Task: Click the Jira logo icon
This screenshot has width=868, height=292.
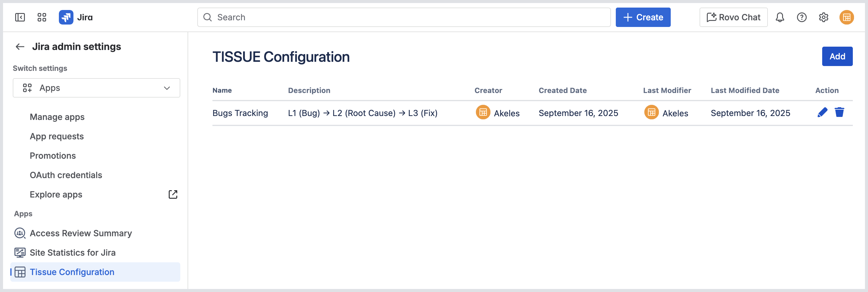Action: pyautogui.click(x=66, y=17)
